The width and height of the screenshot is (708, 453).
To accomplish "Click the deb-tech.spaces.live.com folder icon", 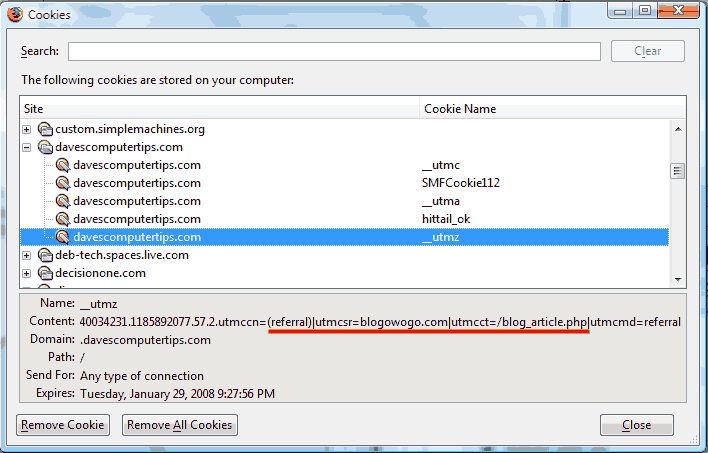I will [x=45, y=255].
